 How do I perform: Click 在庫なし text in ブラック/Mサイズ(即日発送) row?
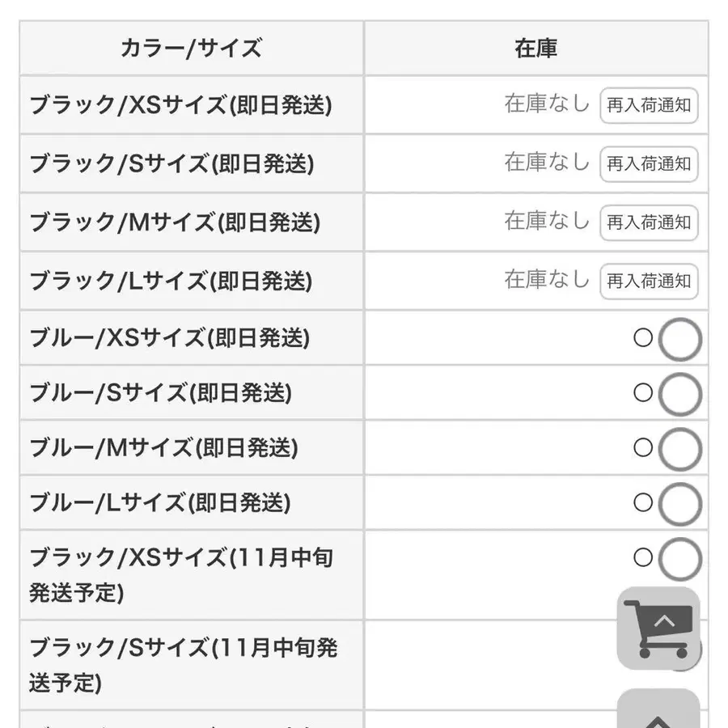tap(547, 221)
